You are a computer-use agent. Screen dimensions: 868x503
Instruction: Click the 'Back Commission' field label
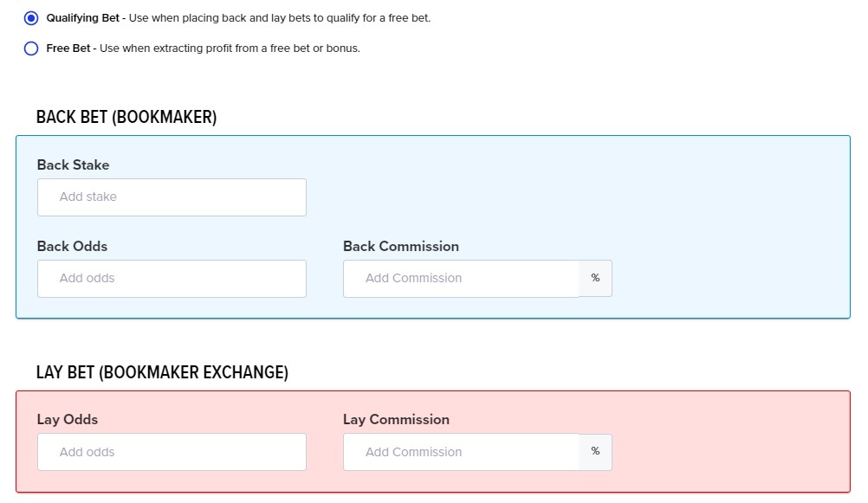click(401, 246)
